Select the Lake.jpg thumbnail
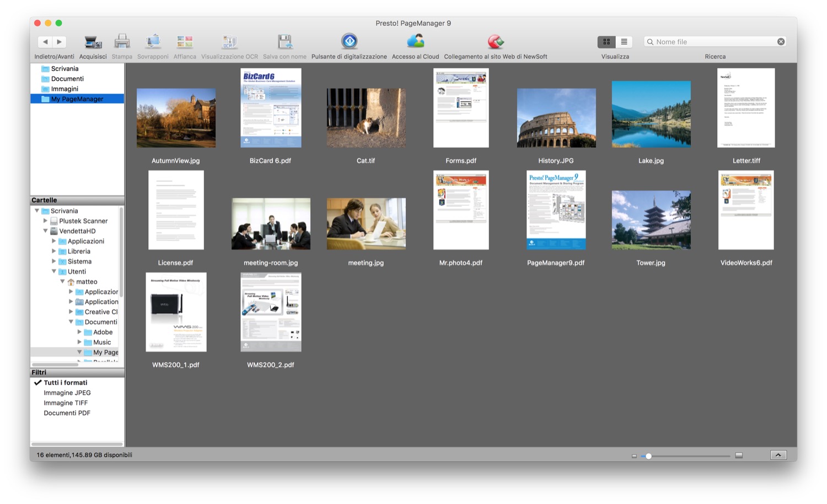This screenshot has width=827, height=504. (x=651, y=115)
